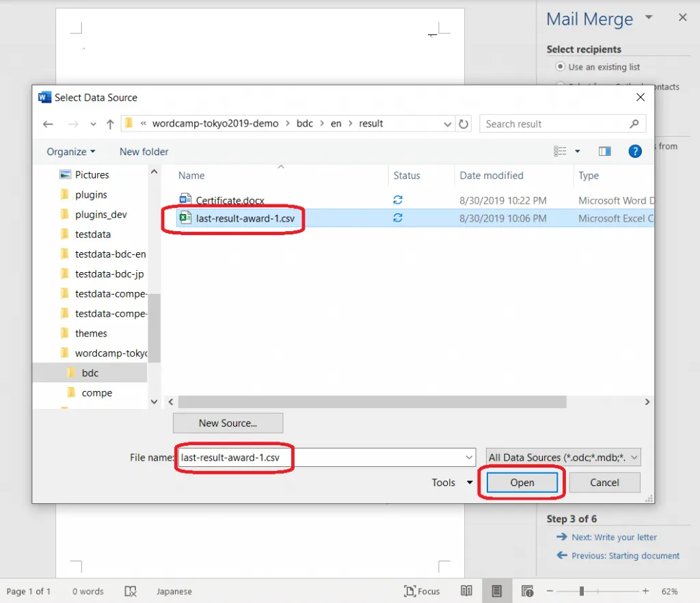Select Print Layout view icon
Viewport: 700px width, 603px height.
pos(497,591)
